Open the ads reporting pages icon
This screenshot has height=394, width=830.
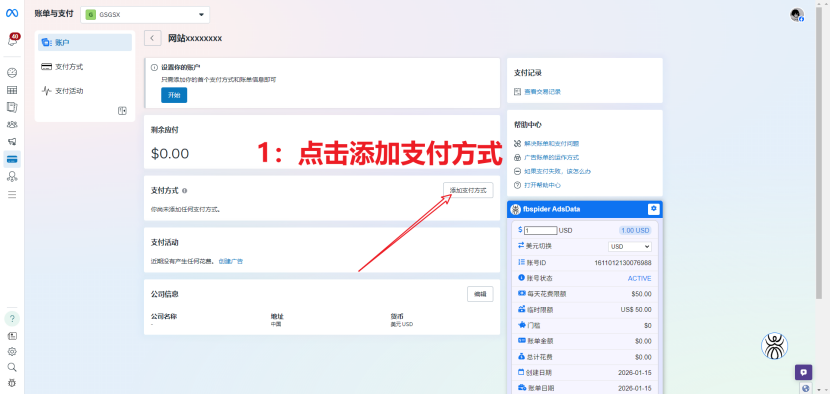pos(12,108)
